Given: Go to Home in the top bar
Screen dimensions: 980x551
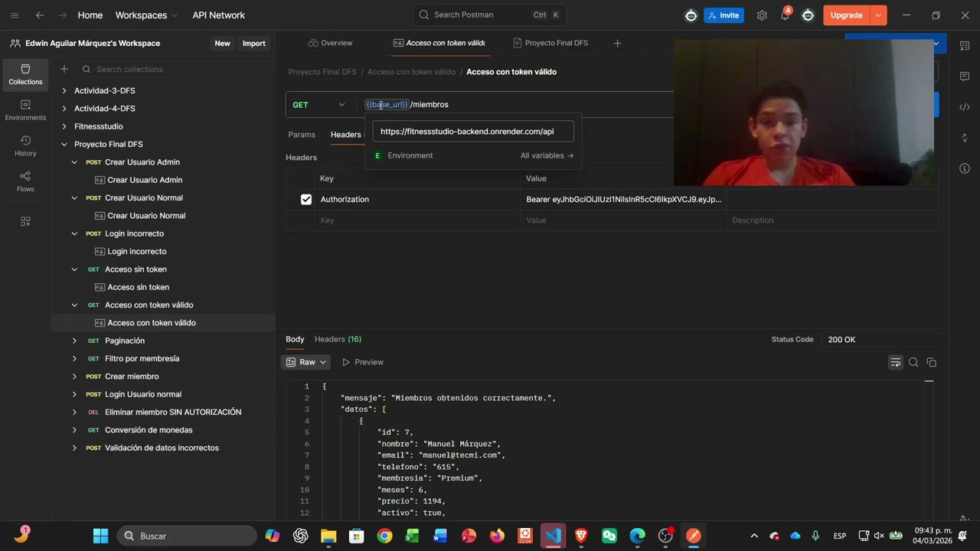Looking at the screenshot, I should click(x=90, y=15).
